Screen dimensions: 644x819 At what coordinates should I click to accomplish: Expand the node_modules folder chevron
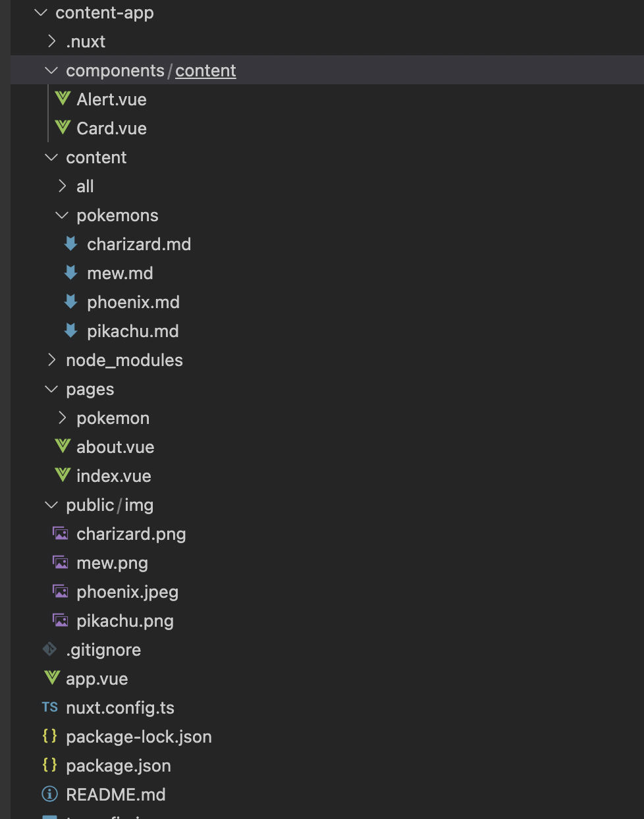[x=51, y=360]
